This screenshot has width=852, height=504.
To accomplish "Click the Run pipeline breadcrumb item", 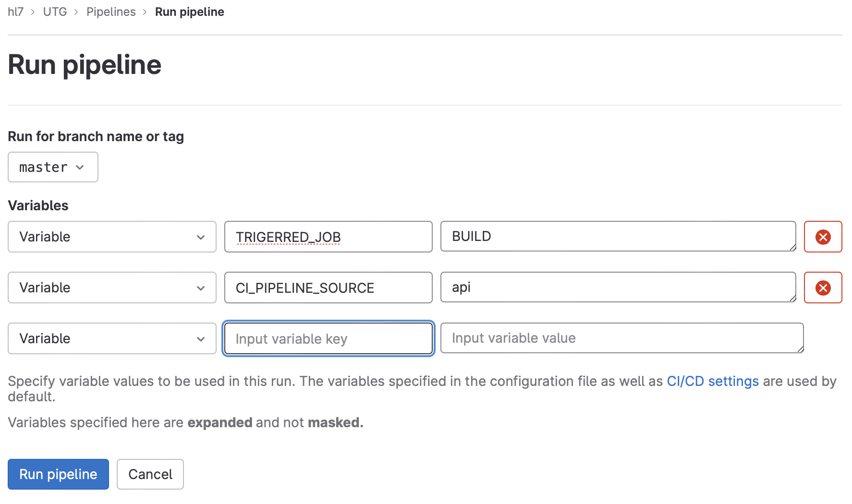I will tap(189, 12).
